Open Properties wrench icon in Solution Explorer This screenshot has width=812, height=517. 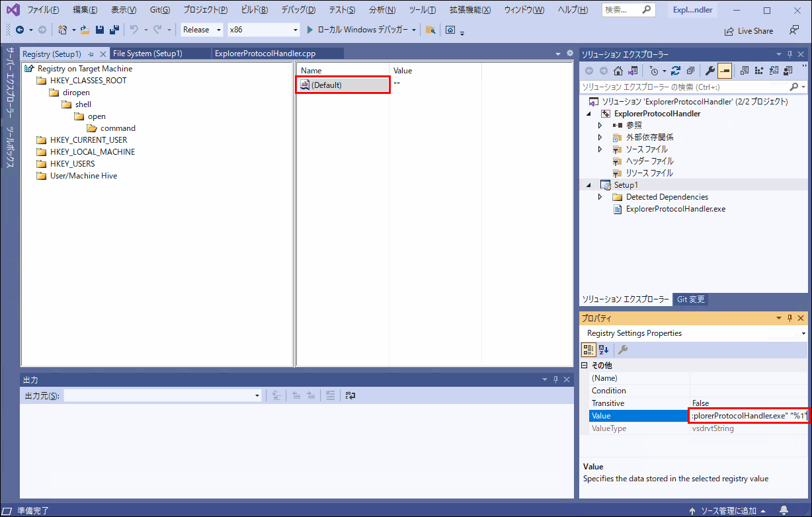[710, 71]
